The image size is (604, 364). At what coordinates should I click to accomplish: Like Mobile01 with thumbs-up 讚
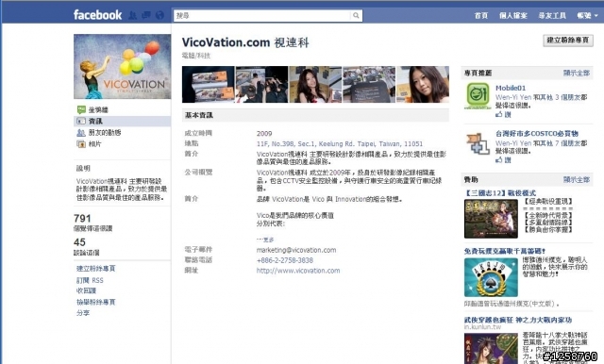click(503, 114)
